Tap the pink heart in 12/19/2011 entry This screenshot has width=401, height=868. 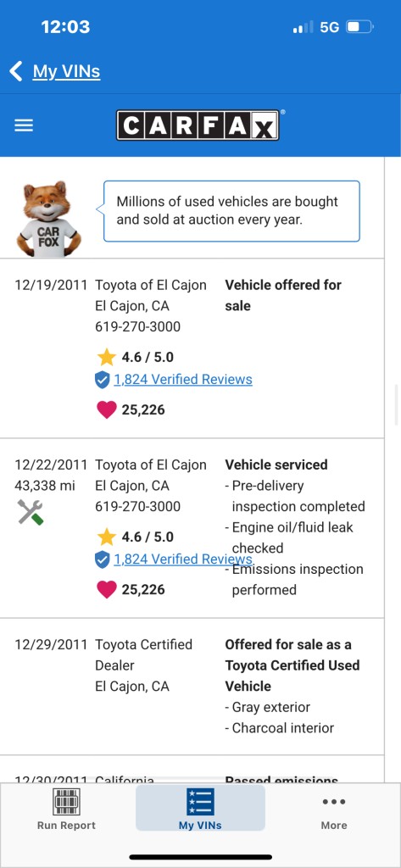click(x=106, y=409)
